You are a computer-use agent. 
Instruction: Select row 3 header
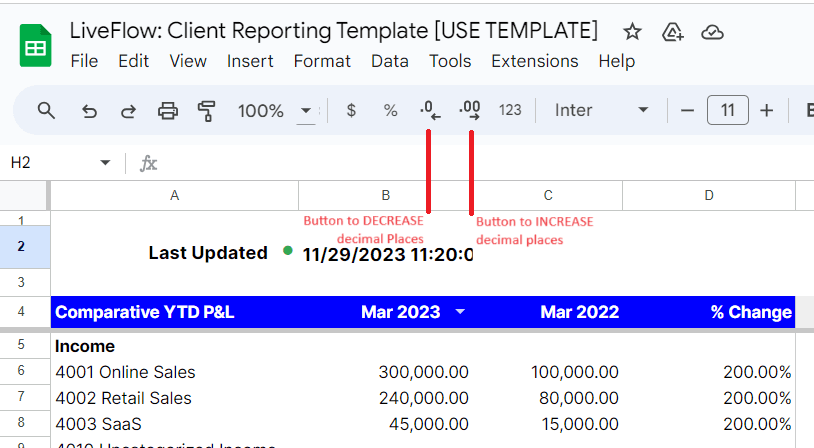click(x=24, y=282)
